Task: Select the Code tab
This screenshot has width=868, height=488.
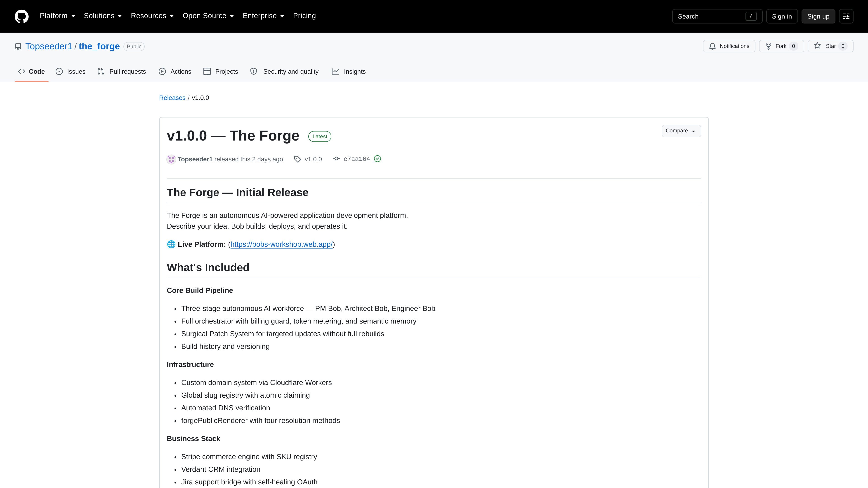Action: 31,71
